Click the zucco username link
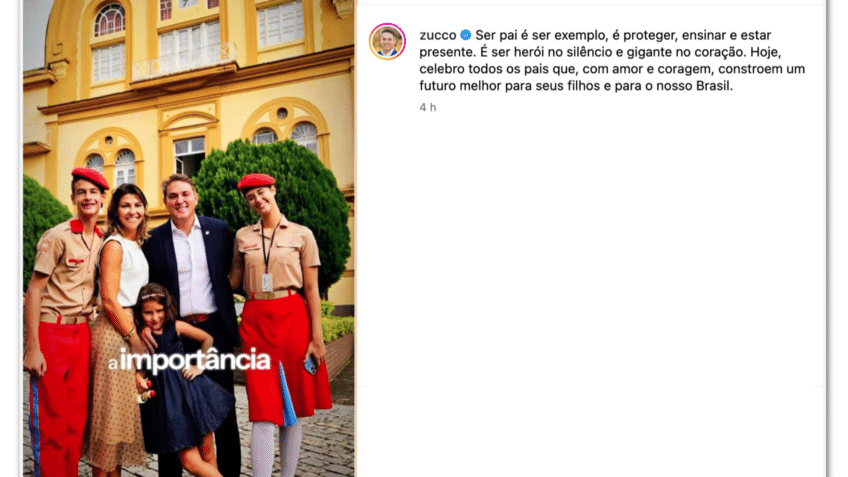This screenshot has height=477, width=848. (x=438, y=35)
